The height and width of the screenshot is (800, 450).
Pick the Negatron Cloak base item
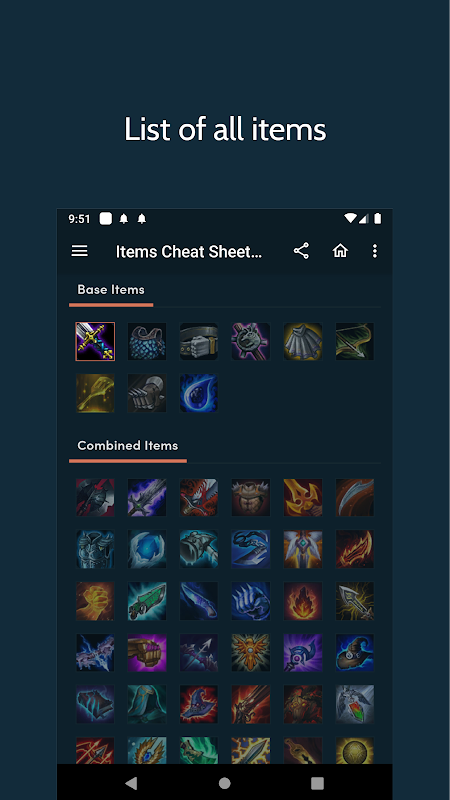(303, 341)
